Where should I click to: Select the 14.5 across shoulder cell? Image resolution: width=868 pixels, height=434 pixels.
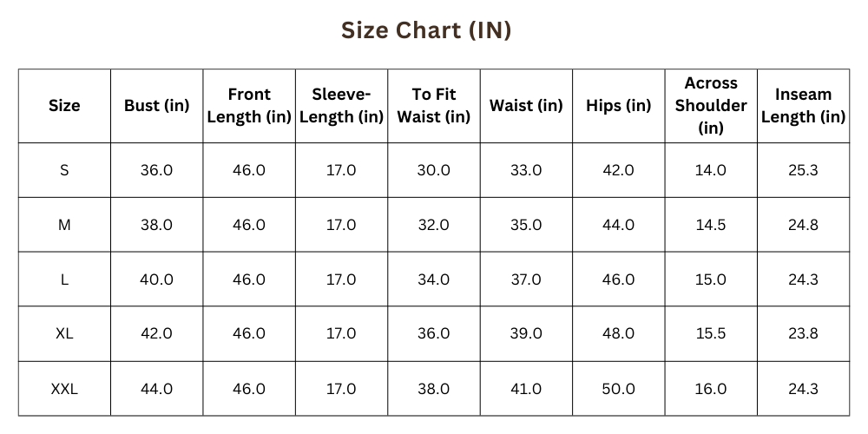711,226
